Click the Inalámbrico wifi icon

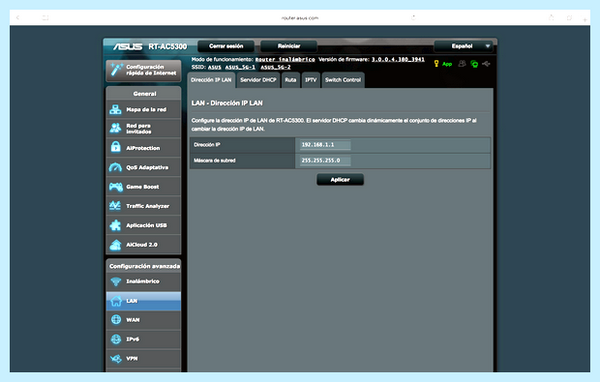point(116,281)
